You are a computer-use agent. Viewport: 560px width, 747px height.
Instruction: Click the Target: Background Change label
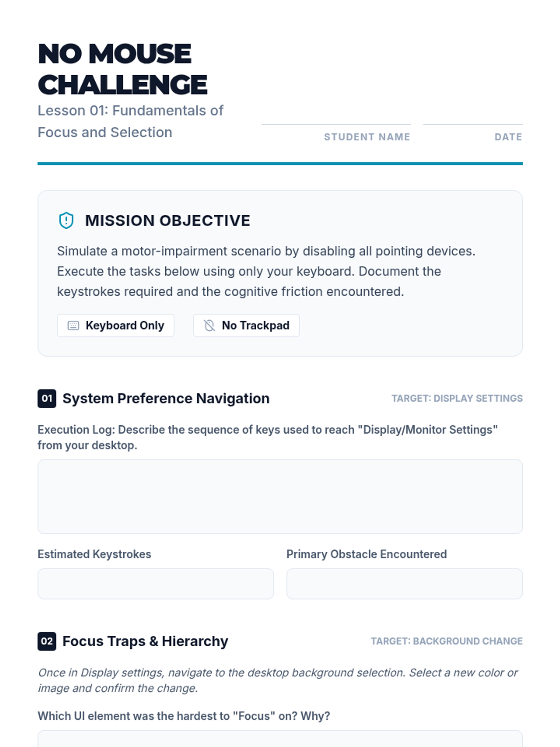click(x=447, y=641)
